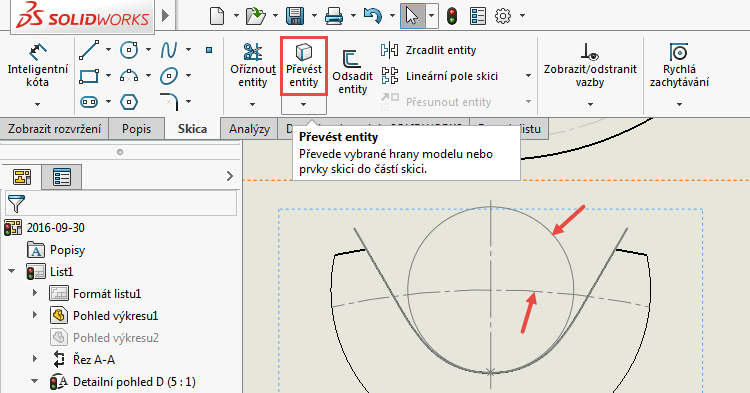Activate the Select cursor tool

[412, 16]
